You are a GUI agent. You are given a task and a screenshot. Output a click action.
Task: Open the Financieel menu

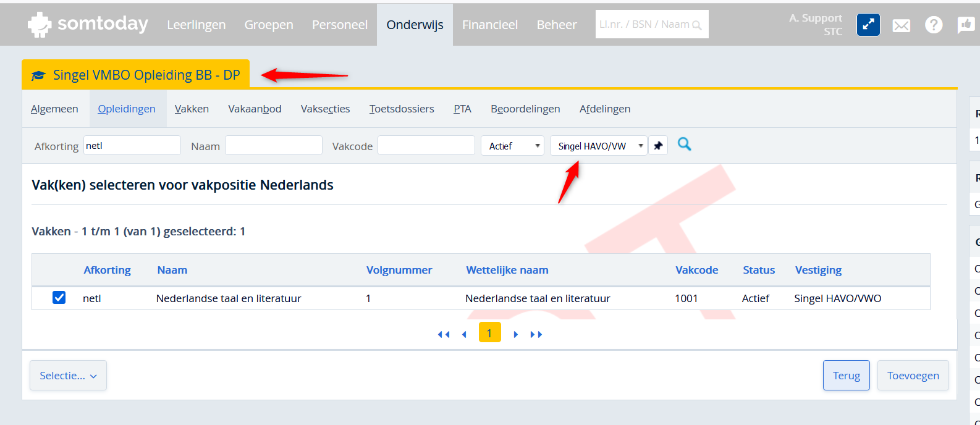(x=490, y=25)
